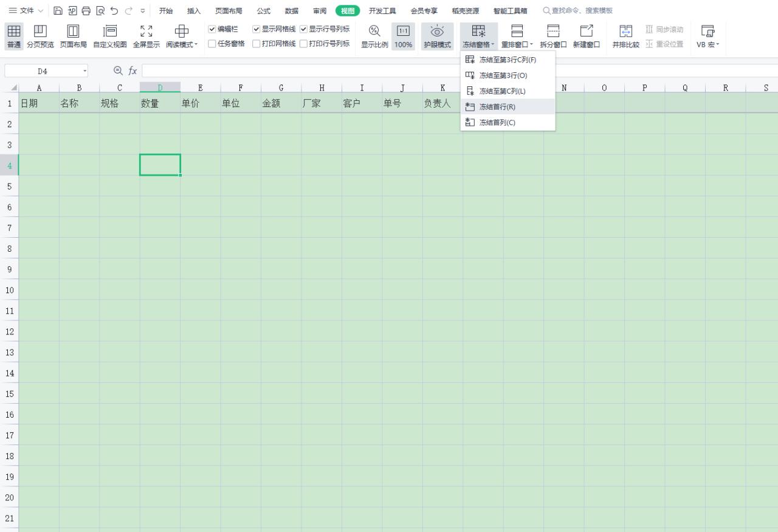Click the 冻结窗格 freeze panes icon
Viewport: 778px width, 532px height.
[x=478, y=31]
